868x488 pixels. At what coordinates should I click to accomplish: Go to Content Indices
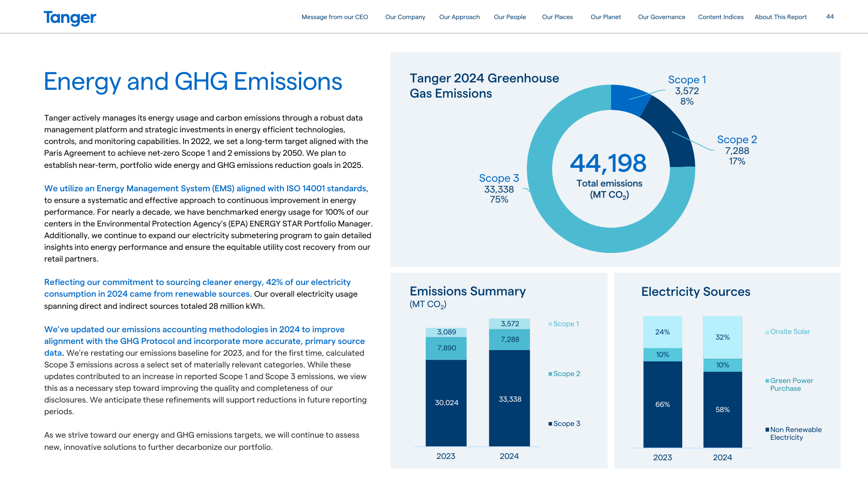[720, 17]
